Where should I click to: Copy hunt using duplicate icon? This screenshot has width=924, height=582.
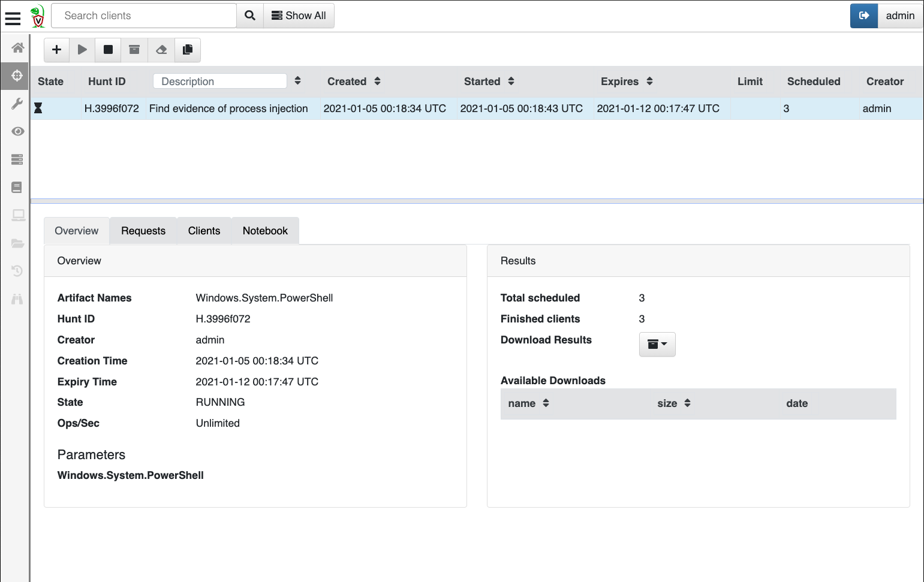point(188,50)
